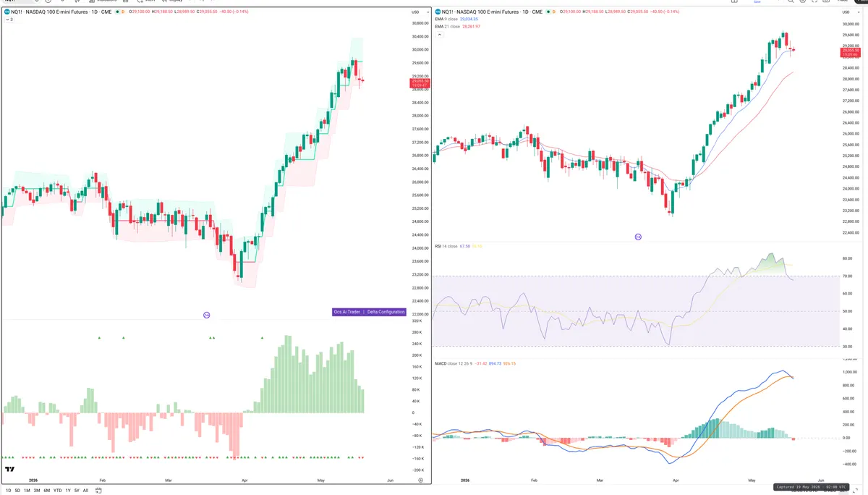
Task: Click the 2026 label on right time axis
Action: pos(464,481)
